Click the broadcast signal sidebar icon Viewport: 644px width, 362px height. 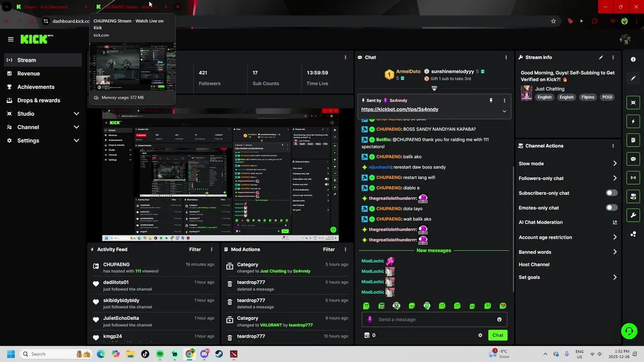click(x=633, y=177)
